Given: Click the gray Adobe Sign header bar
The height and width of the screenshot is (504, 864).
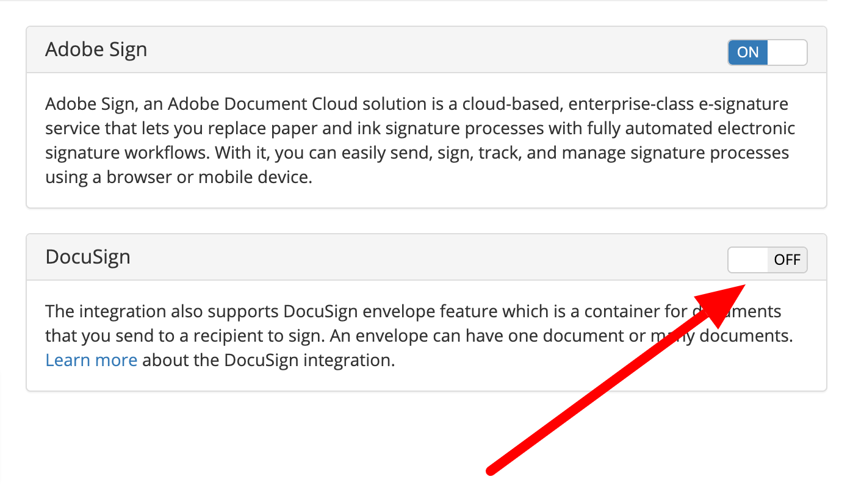Looking at the screenshot, I should coord(427,50).
